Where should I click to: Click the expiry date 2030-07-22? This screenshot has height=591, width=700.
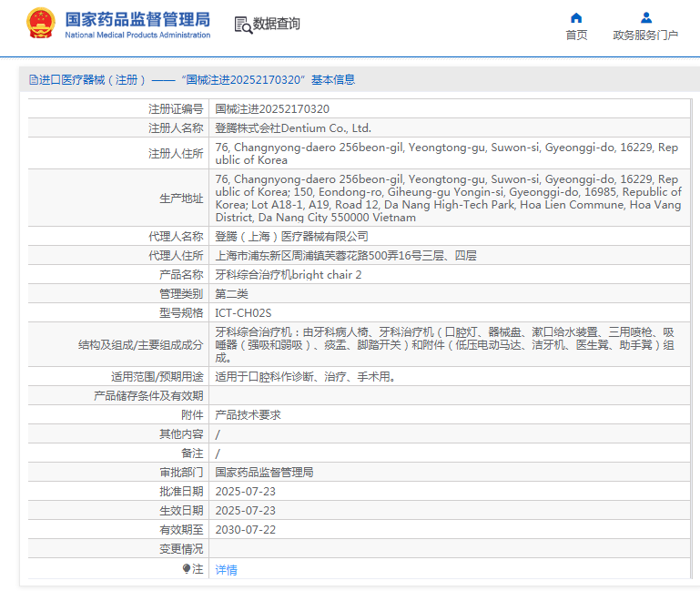coord(245,529)
